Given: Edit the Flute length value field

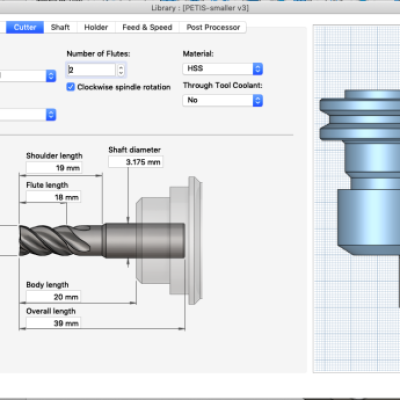Looking at the screenshot, I should [53, 197].
